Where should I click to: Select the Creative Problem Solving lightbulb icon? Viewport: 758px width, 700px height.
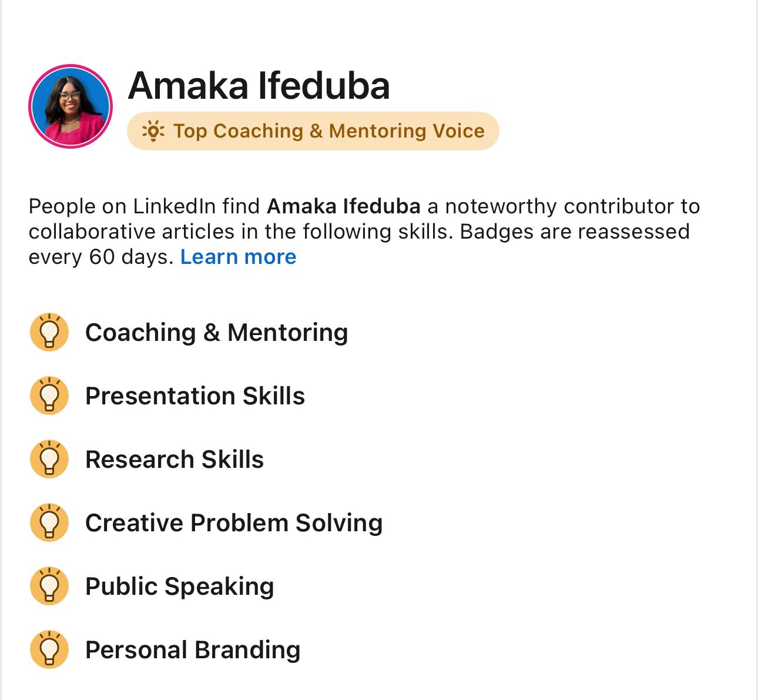(x=49, y=523)
